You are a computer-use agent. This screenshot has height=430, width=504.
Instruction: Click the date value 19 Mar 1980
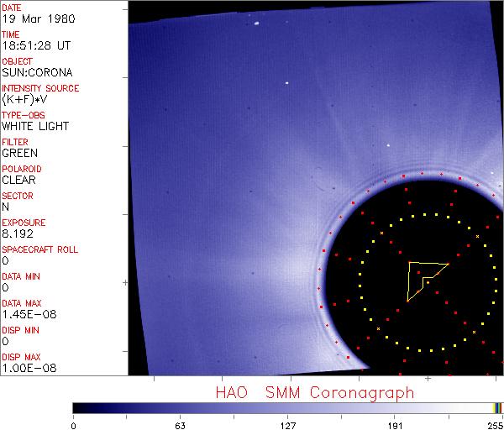34,19
